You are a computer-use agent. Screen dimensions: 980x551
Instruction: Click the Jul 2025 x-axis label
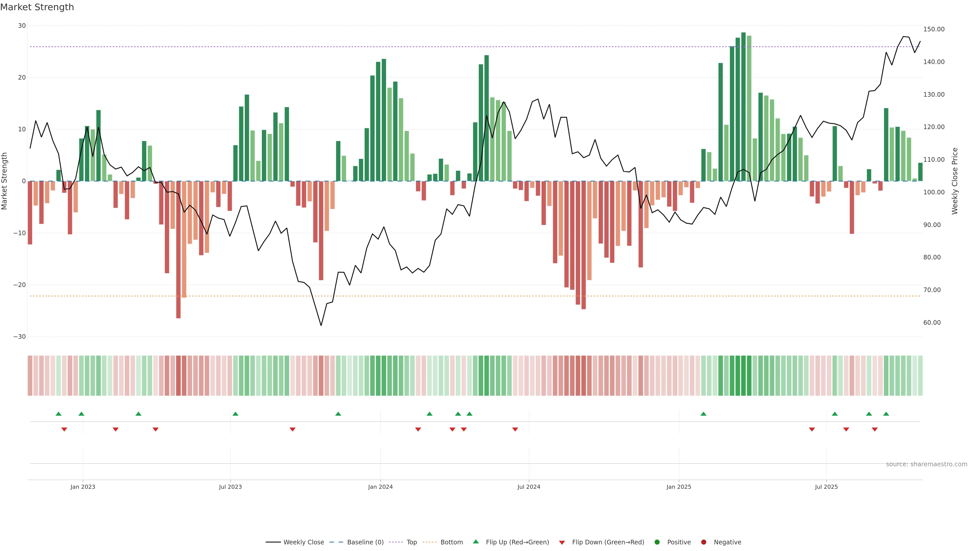[826, 487]
